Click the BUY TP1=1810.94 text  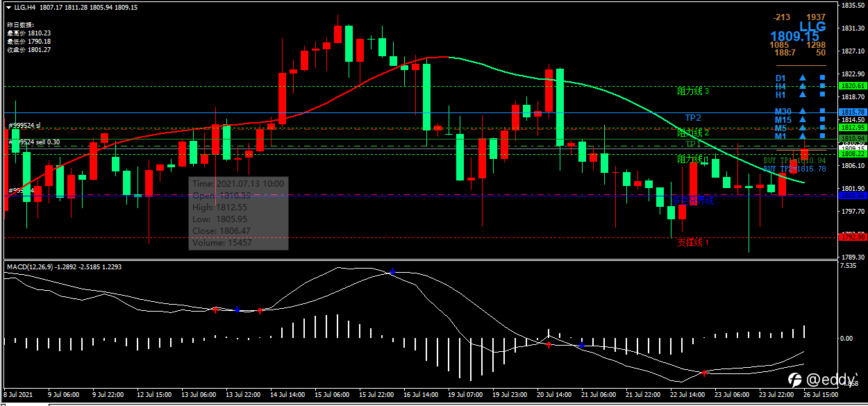(x=794, y=160)
